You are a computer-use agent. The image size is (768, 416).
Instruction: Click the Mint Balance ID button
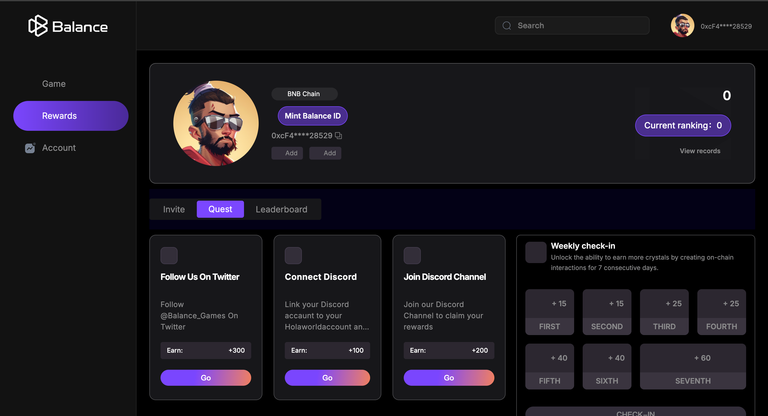312,116
